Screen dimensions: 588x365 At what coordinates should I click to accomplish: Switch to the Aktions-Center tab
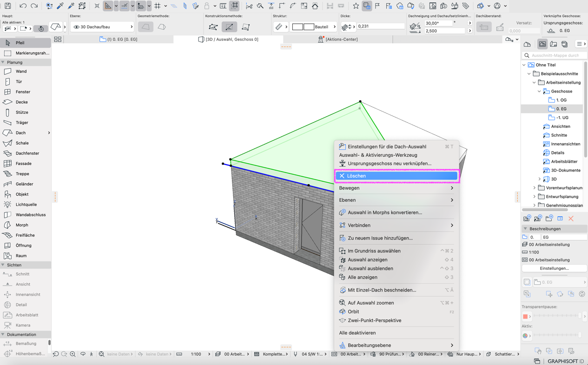(337, 40)
